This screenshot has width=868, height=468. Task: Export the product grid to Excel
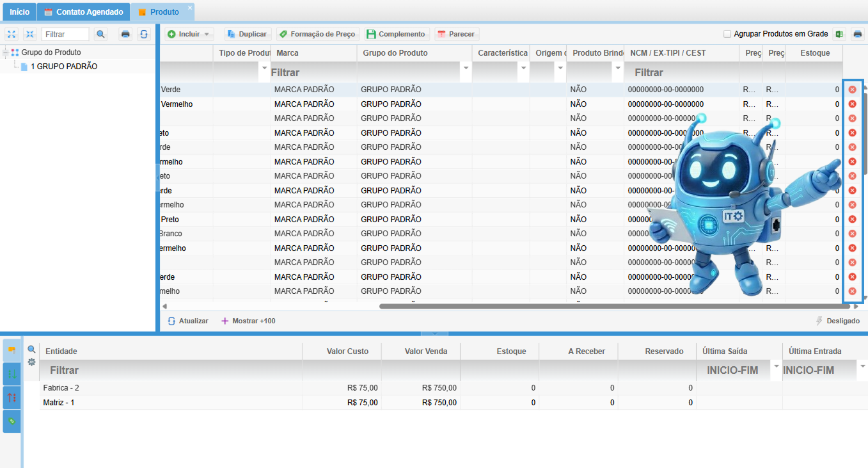pos(840,34)
